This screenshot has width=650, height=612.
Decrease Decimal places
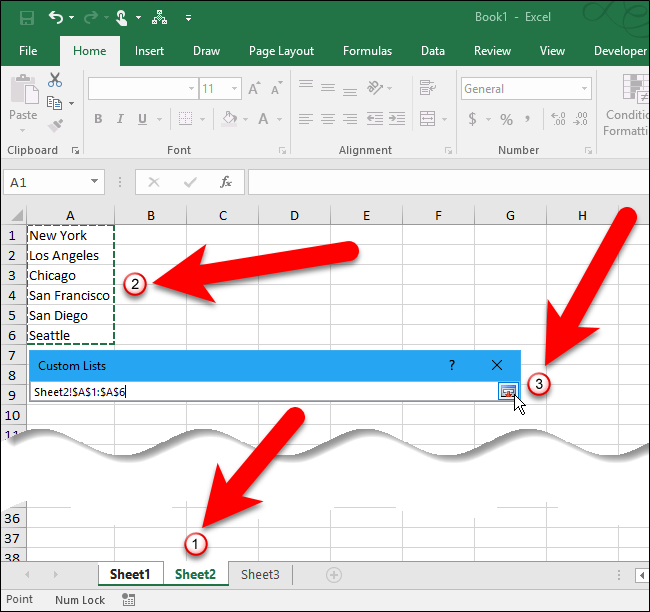coord(580,119)
